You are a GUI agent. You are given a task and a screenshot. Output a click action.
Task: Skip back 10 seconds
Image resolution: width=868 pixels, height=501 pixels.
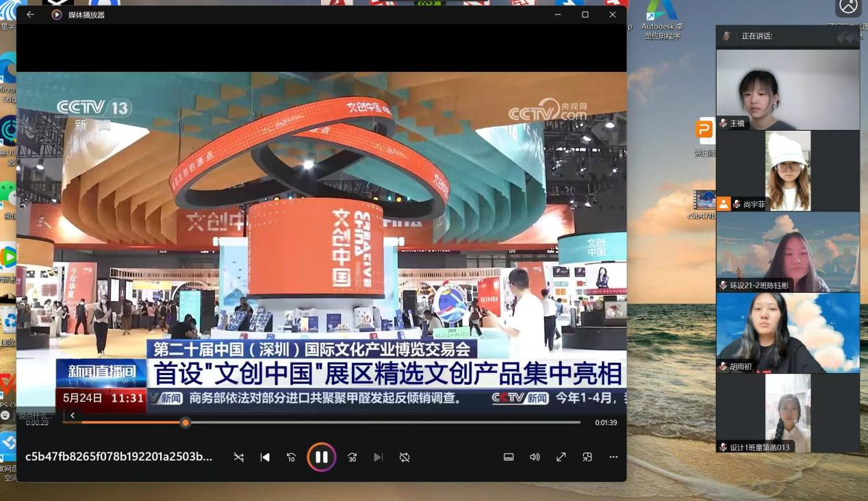click(x=291, y=457)
